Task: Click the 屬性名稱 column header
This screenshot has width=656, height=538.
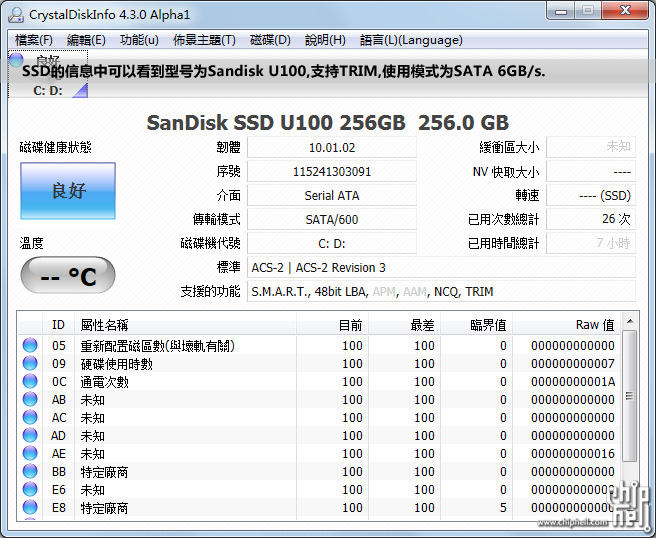Action: coord(185,325)
